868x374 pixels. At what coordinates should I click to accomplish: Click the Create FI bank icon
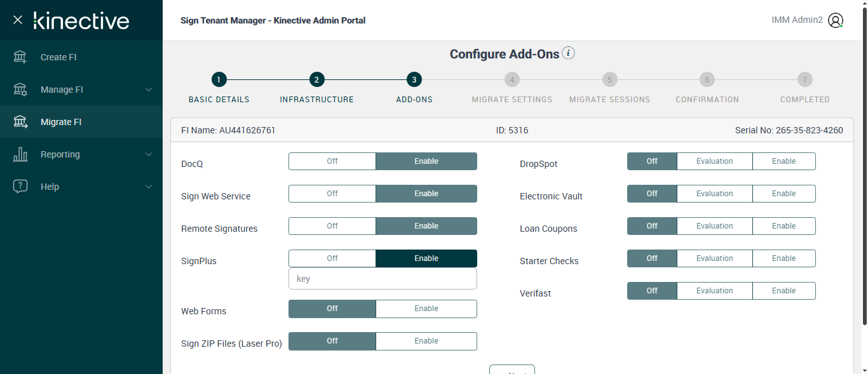pyautogui.click(x=20, y=57)
